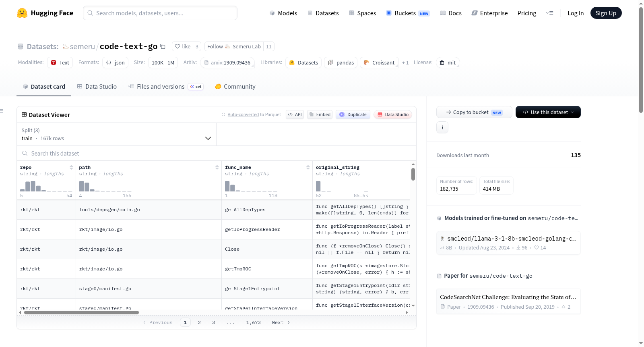Screen dimensions: 644x347
Task: Click the Copy to bucket button
Action: [x=474, y=112]
